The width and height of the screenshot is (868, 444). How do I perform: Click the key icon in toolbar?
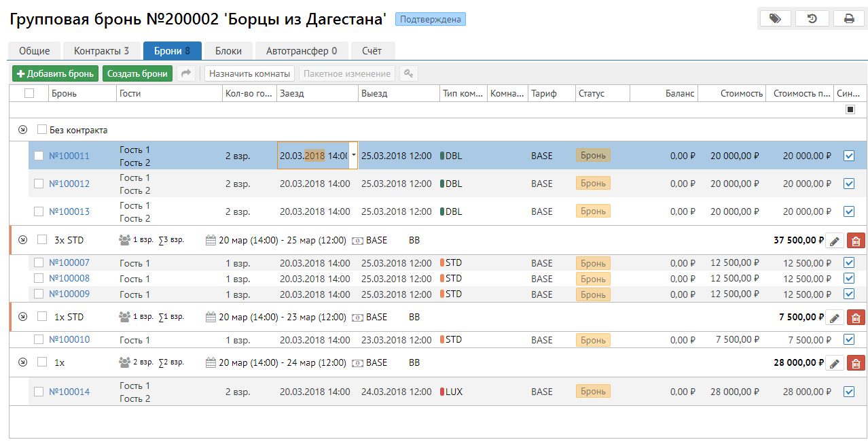(408, 73)
